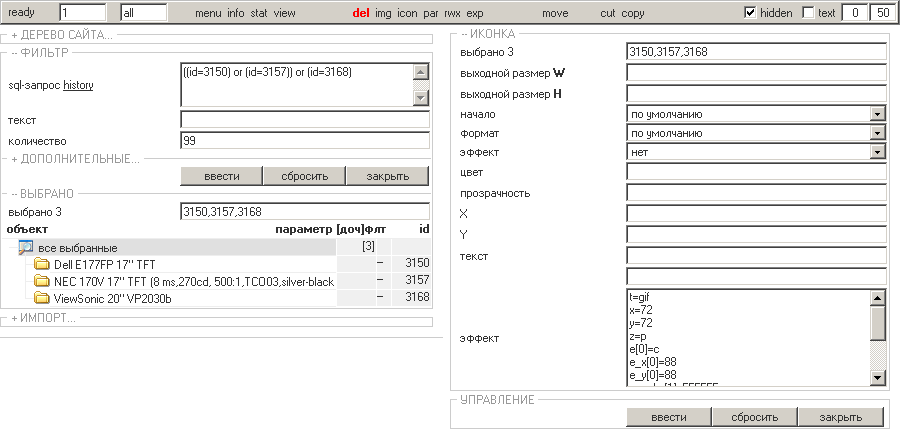Focus выбрано 3 field in ИКОНКА panel
This screenshot has height=434, width=900.
tap(757, 52)
